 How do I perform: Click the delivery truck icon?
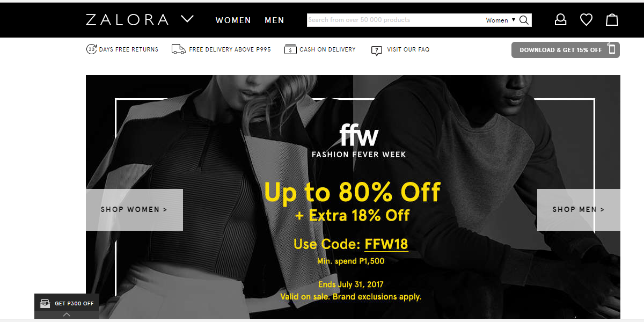click(179, 49)
